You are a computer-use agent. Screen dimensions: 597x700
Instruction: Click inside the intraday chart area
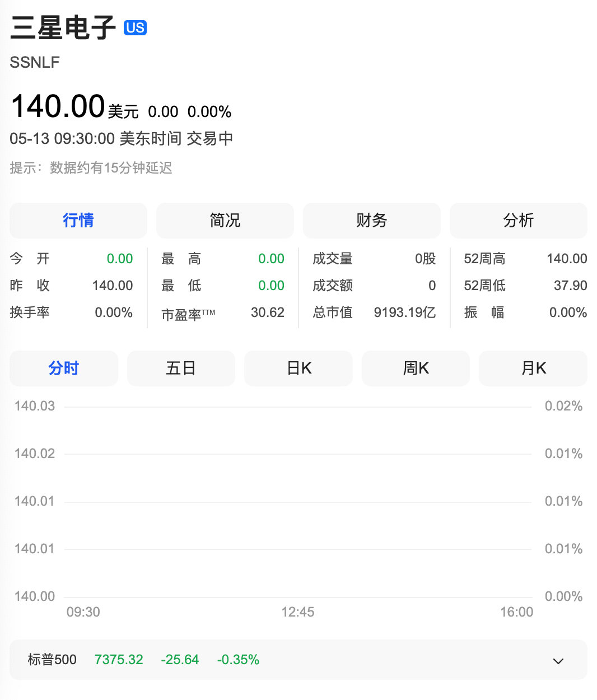click(x=298, y=502)
